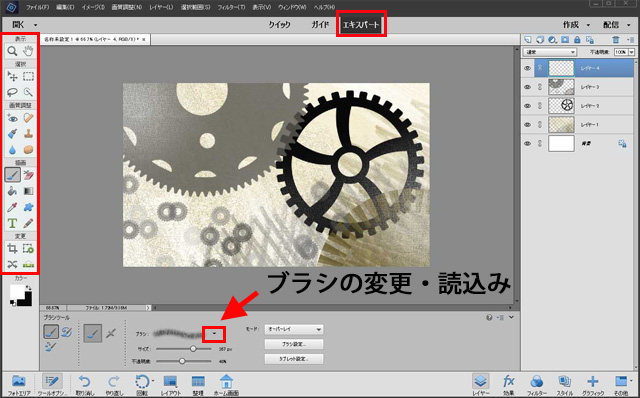
Task: Hide layer 4 using eye icon
Action: (x=527, y=68)
